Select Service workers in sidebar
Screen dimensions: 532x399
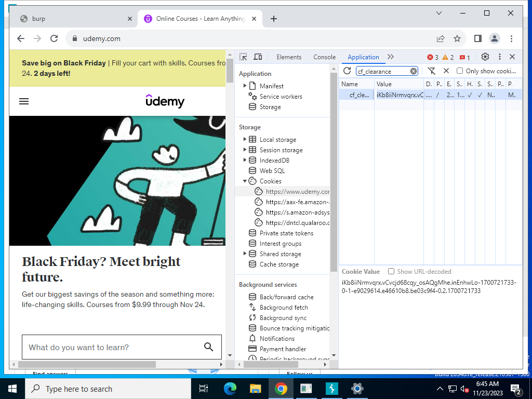(x=281, y=96)
